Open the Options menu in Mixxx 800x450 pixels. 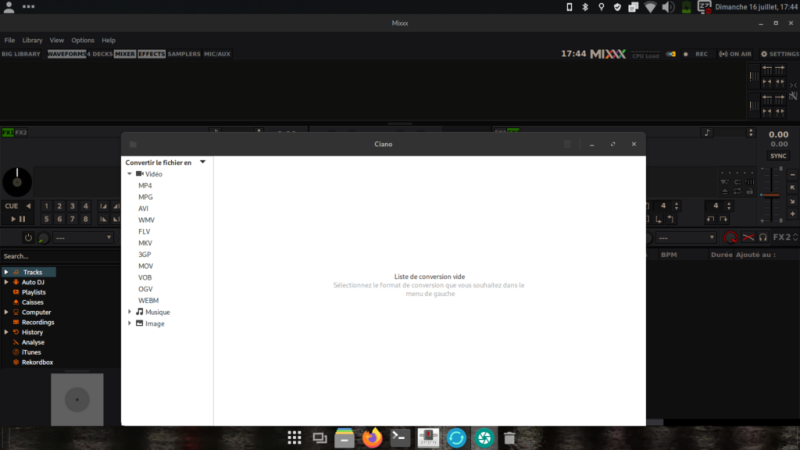(x=83, y=40)
